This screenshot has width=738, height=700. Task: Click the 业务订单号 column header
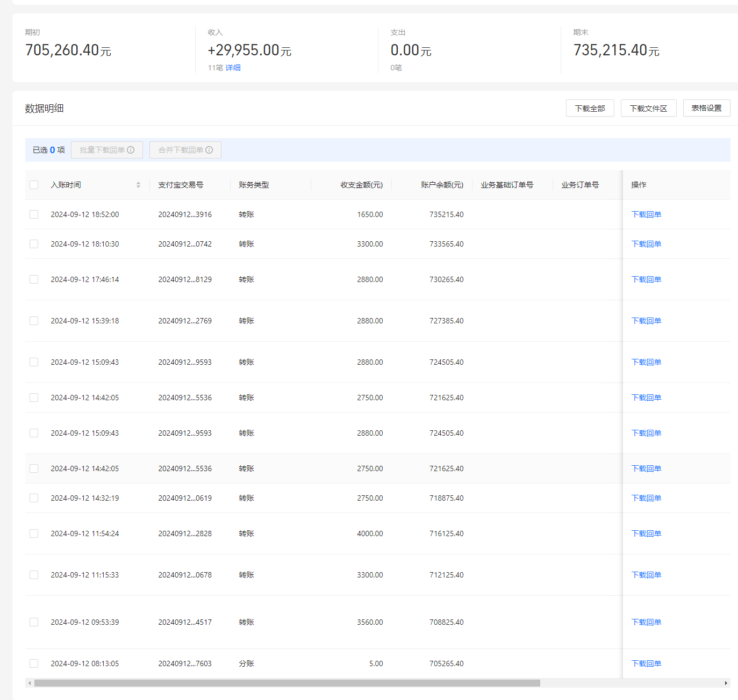point(580,185)
